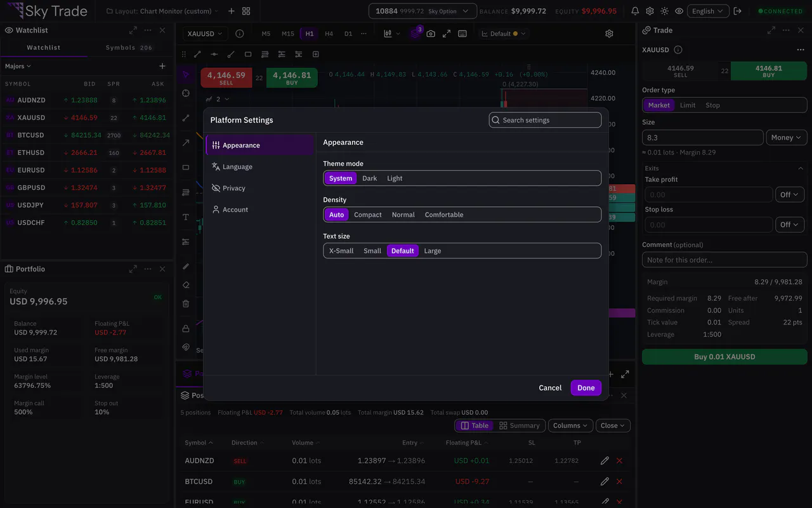The height and width of the screenshot is (508, 812).
Task: Open the Columns dropdown in positions panel
Action: coord(570,425)
